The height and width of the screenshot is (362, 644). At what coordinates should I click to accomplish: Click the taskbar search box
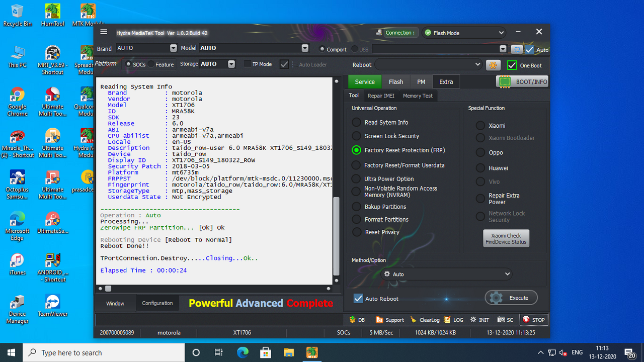point(104,353)
